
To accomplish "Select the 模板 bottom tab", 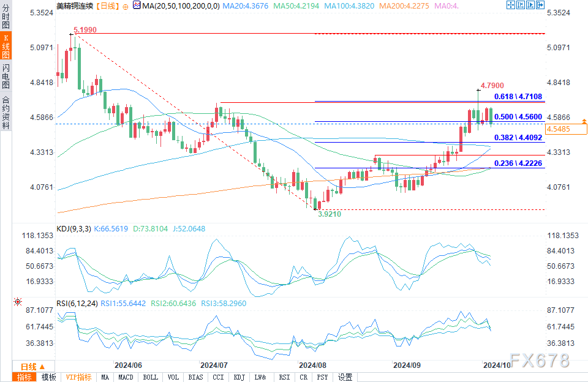I will pyautogui.click(x=48, y=377).
